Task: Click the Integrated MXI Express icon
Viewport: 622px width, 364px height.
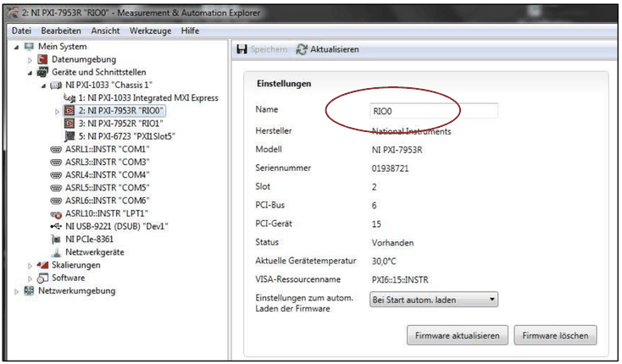Action: tap(69, 98)
